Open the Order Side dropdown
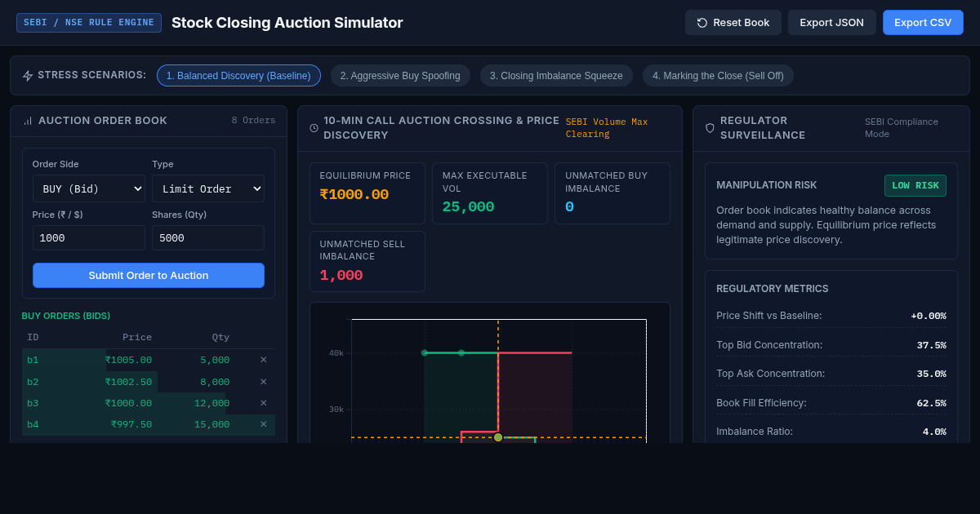Screen dimensions: 980x514 pyautogui.click(x=89, y=188)
